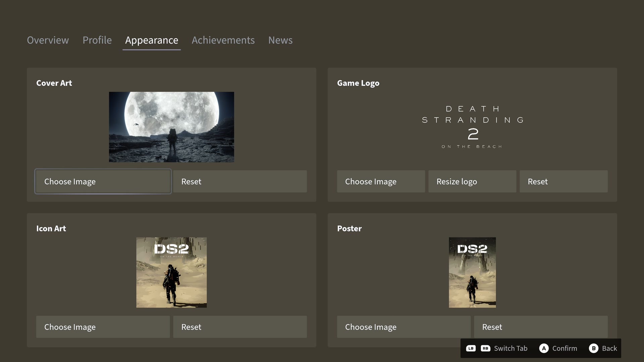
Task: Click Resize logo button
Action: (472, 181)
